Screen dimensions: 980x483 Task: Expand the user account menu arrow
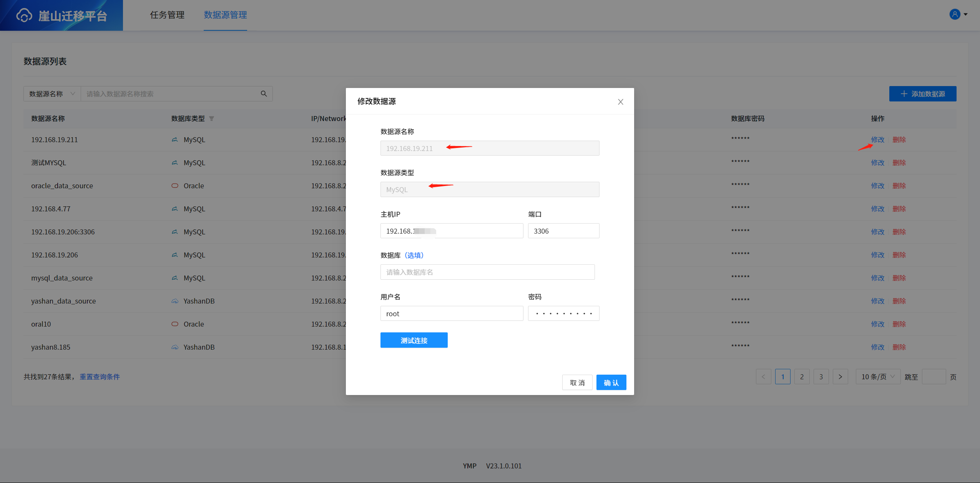click(966, 15)
